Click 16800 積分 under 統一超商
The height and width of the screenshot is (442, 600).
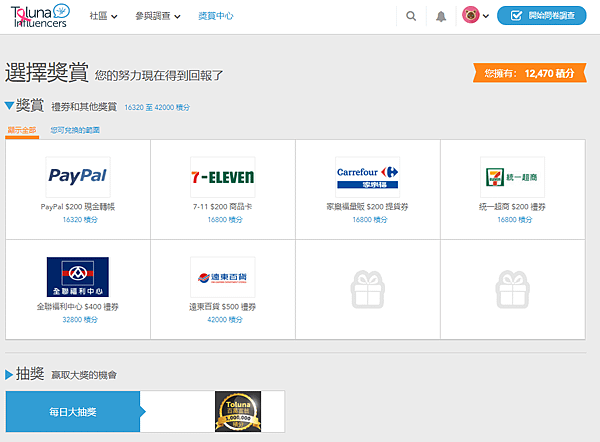point(515,220)
